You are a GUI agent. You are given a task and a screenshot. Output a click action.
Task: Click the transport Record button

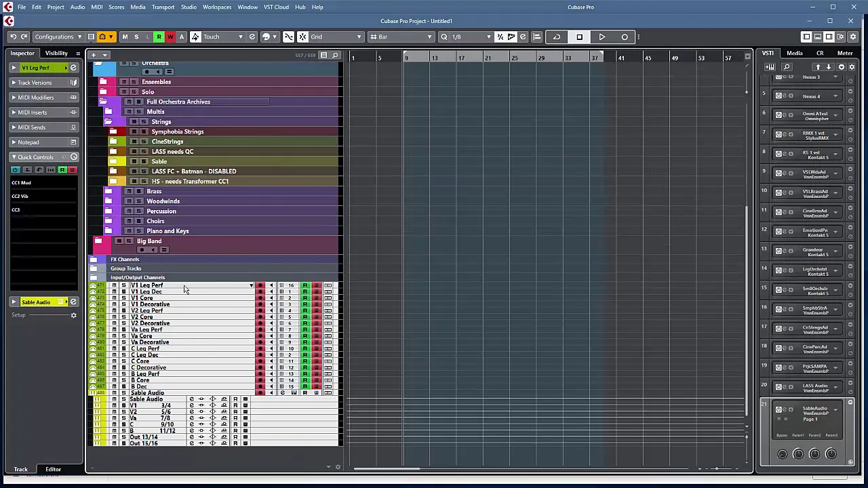click(x=625, y=37)
